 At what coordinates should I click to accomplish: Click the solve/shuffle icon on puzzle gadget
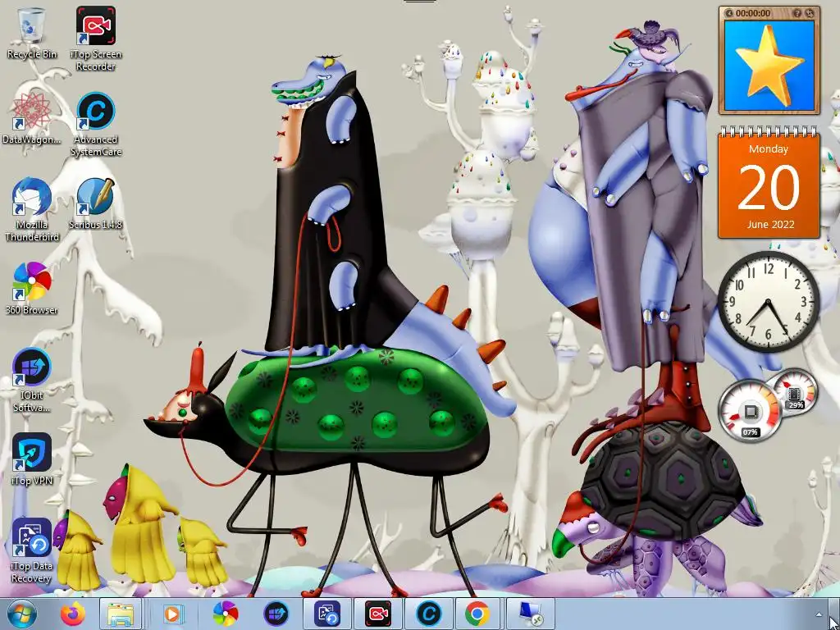pyautogui.click(x=810, y=13)
